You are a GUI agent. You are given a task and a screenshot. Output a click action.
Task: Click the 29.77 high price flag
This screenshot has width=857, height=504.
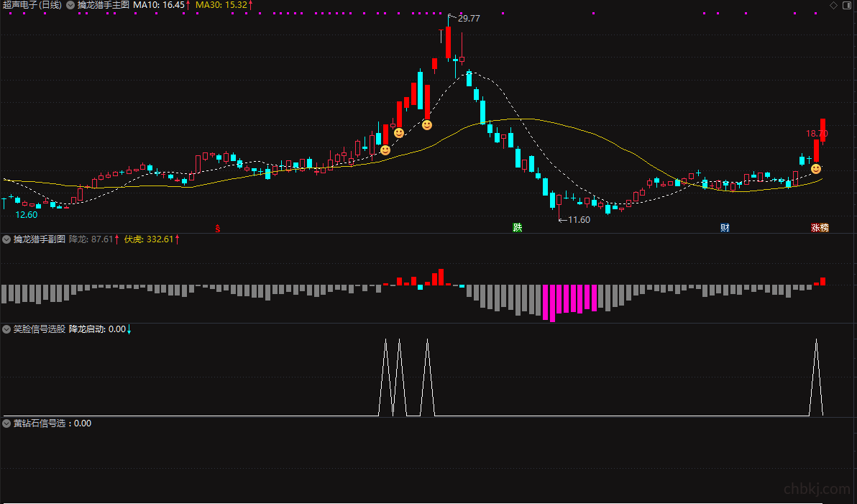(468, 18)
